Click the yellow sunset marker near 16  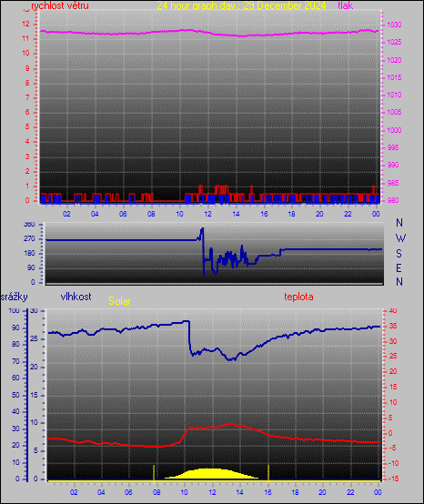(x=268, y=473)
